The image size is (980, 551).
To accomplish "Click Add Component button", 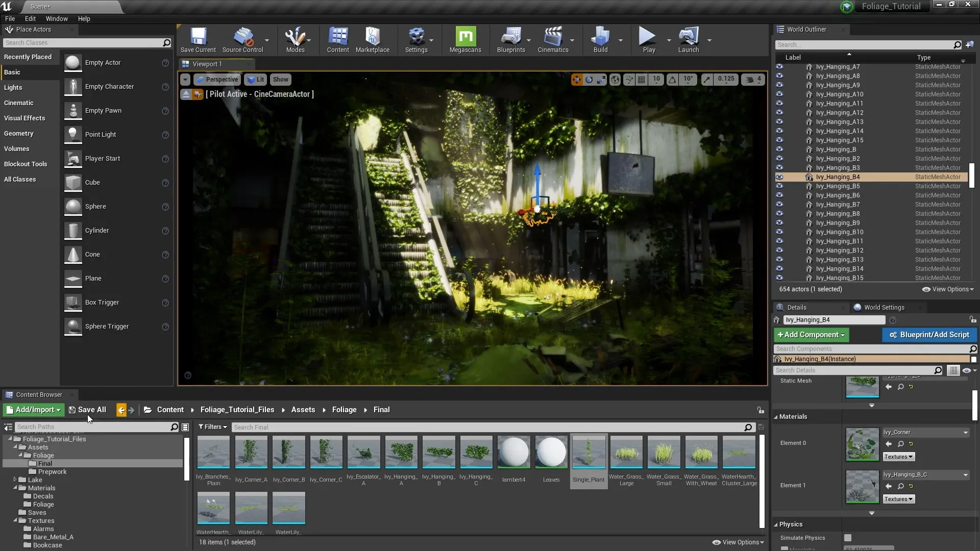I will pos(811,334).
